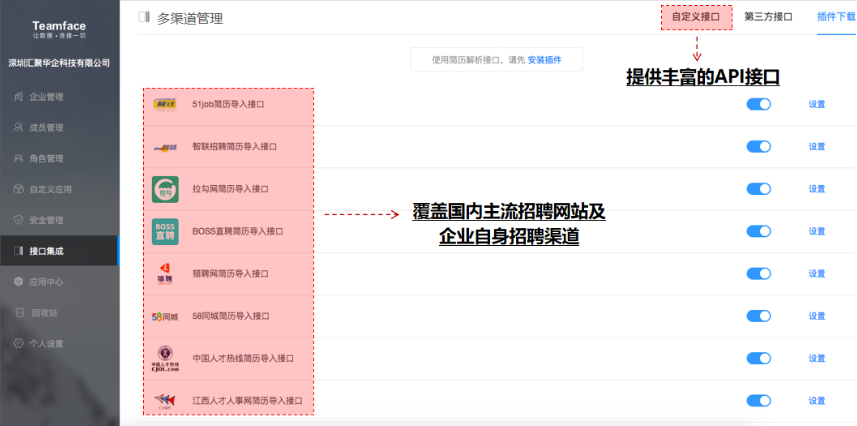Open 设置 for the 智联招聘 interface
The height and width of the screenshot is (426, 857).
(817, 147)
